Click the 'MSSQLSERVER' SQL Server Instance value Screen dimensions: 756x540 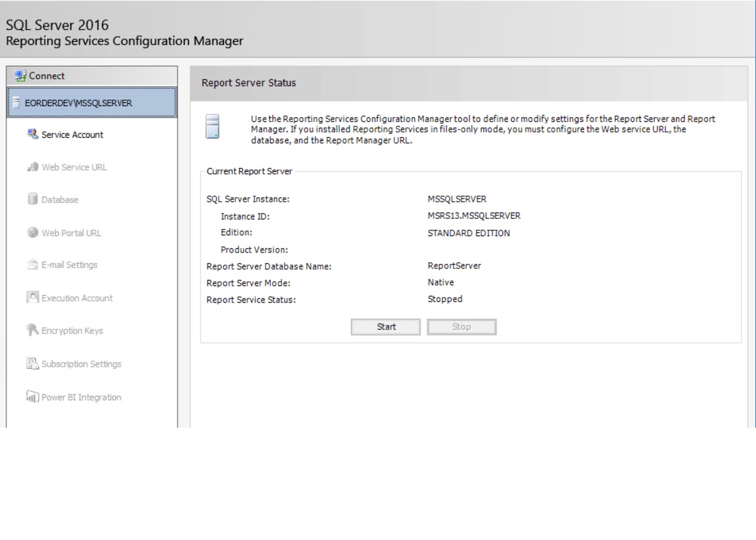tap(457, 199)
